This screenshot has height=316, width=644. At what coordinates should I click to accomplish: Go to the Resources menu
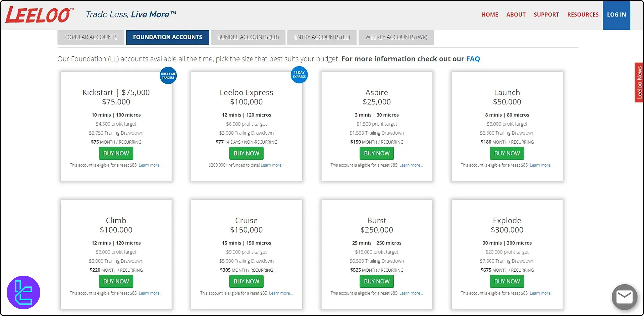coord(583,15)
